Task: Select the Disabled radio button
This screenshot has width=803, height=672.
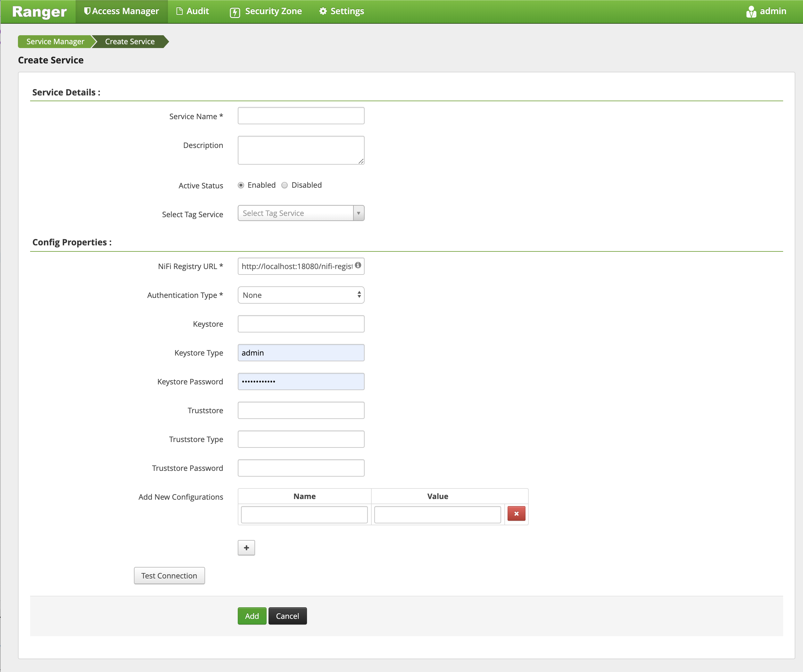Action: [x=285, y=185]
